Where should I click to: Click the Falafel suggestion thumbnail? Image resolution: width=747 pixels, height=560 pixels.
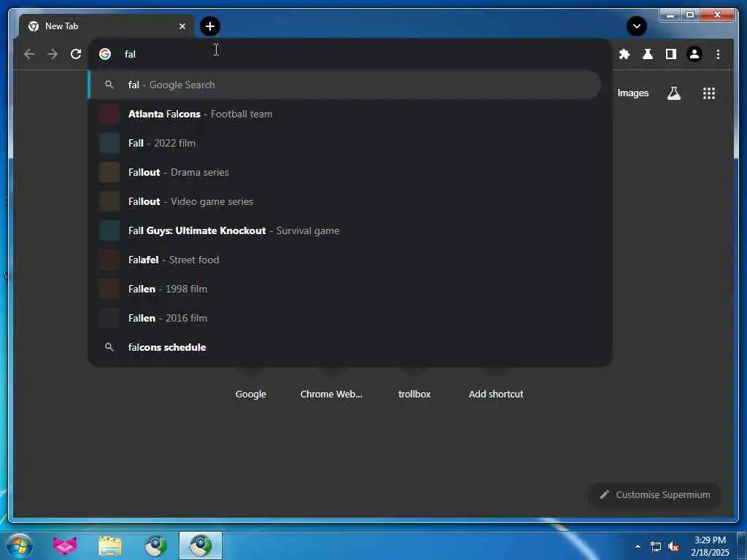coord(109,260)
